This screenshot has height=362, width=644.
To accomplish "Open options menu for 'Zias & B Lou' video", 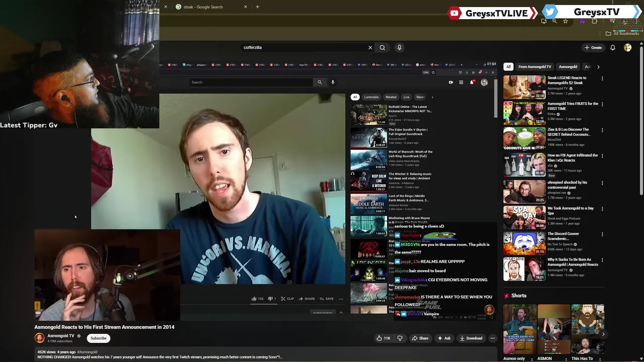I will [x=602, y=130].
